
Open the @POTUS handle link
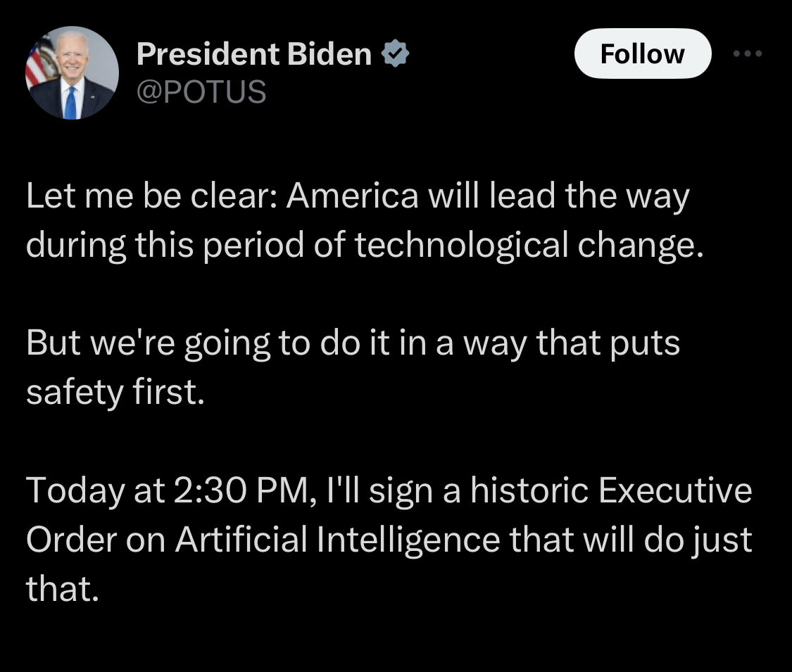coord(201,92)
